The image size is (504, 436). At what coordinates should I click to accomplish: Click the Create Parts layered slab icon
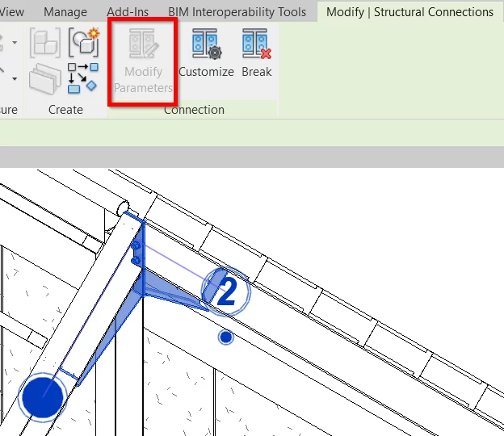coord(45,78)
